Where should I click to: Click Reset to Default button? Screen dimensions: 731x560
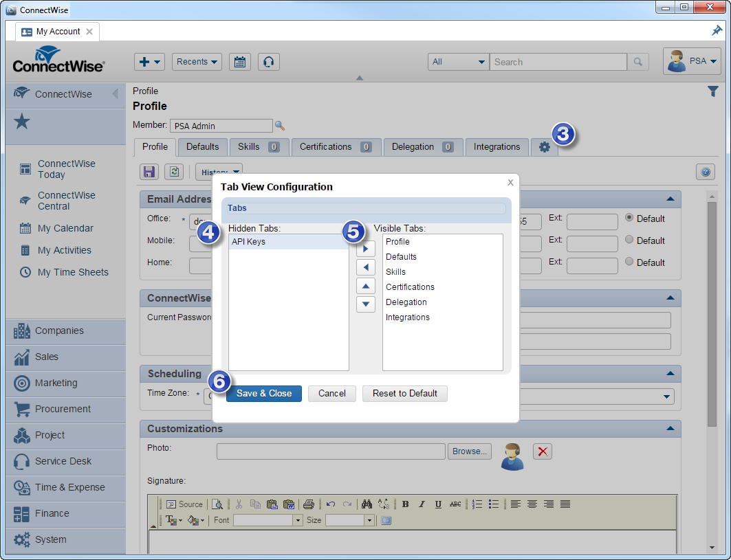coord(404,394)
